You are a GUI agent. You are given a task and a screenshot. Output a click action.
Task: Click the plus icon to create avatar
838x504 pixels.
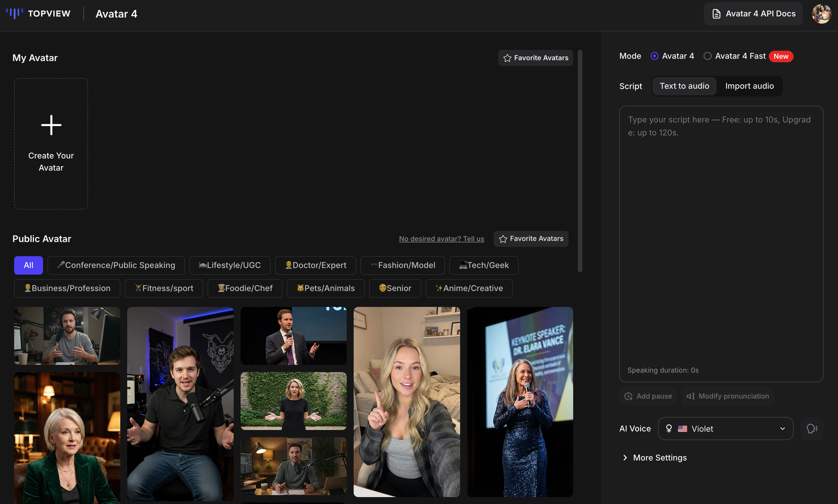(51, 125)
